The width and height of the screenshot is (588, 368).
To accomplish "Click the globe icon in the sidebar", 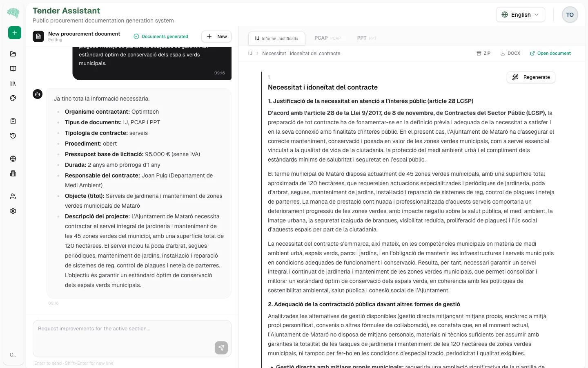I will pos(13,159).
